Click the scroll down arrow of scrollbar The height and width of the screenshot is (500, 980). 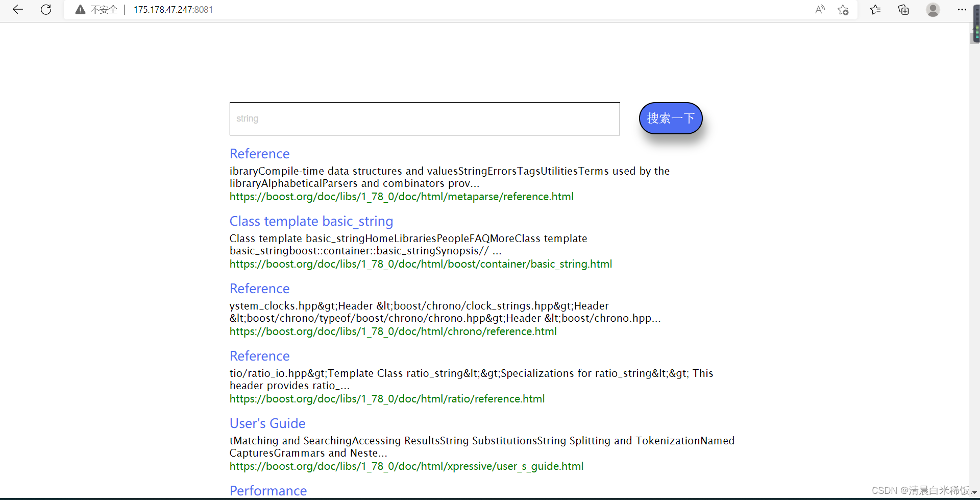974,493
